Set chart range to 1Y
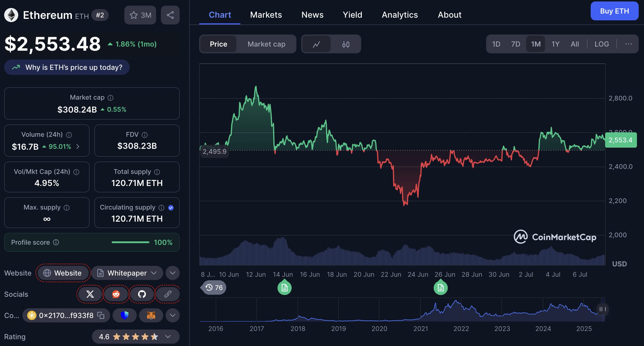Viewport: 644px width, 346px height. 555,44
